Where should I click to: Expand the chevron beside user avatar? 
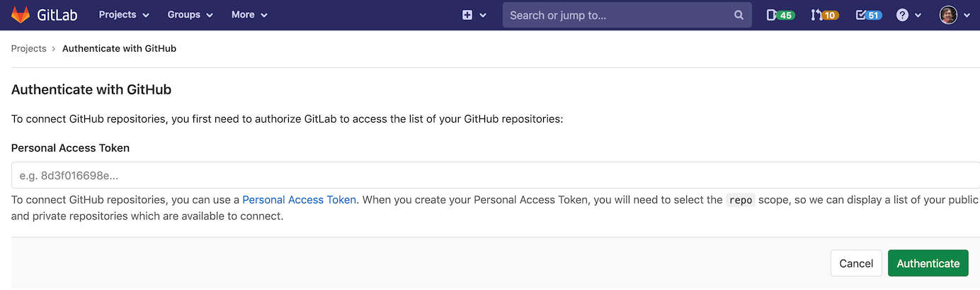(965, 15)
